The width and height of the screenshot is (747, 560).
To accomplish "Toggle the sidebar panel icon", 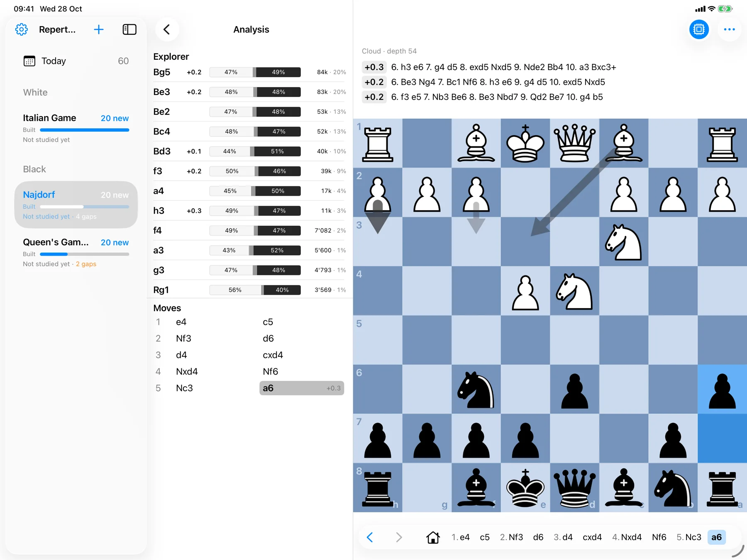I will (x=129, y=29).
